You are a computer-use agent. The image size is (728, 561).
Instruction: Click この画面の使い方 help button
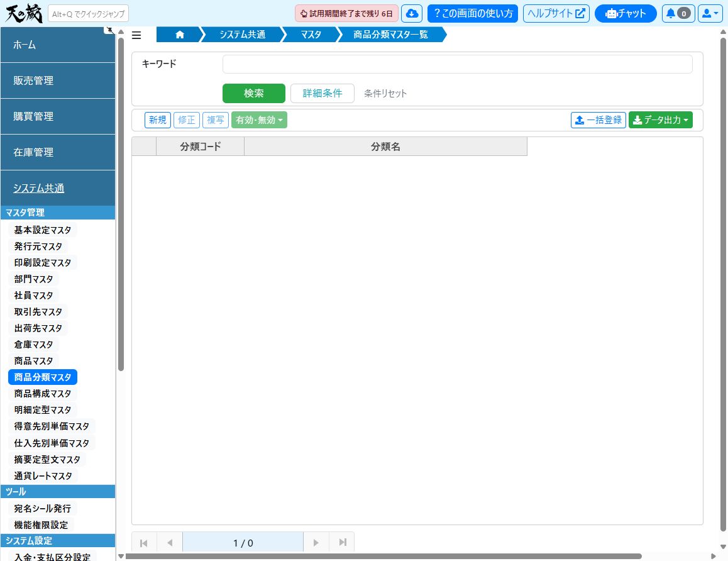[473, 13]
